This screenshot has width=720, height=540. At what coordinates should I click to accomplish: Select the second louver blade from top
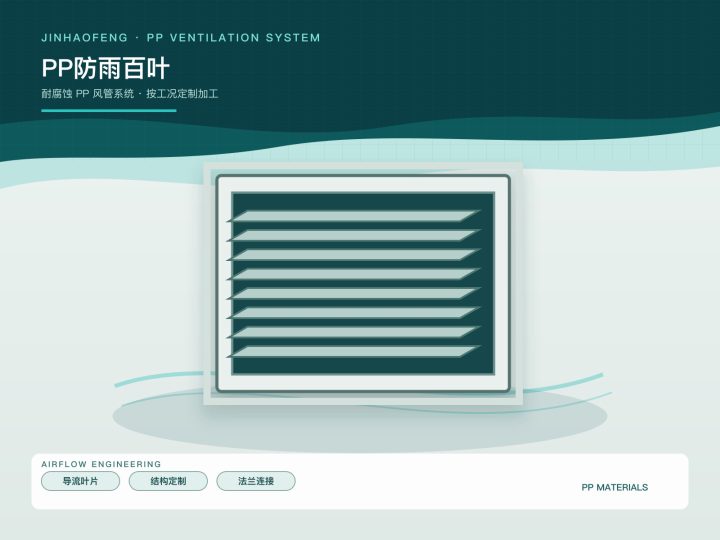354,235
